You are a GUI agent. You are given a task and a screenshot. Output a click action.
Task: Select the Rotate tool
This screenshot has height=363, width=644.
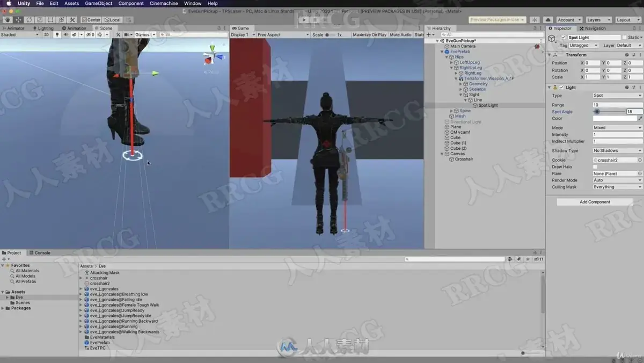click(29, 20)
